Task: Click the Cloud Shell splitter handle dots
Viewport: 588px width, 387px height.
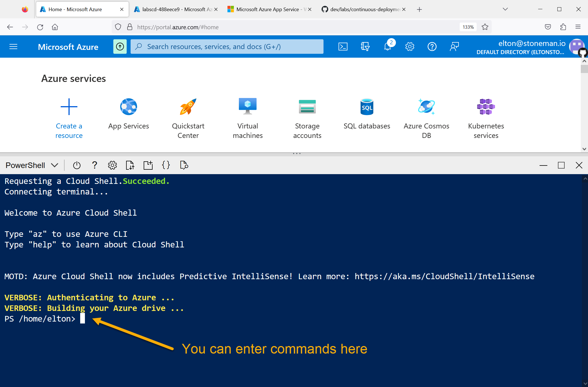Action: pos(297,153)
